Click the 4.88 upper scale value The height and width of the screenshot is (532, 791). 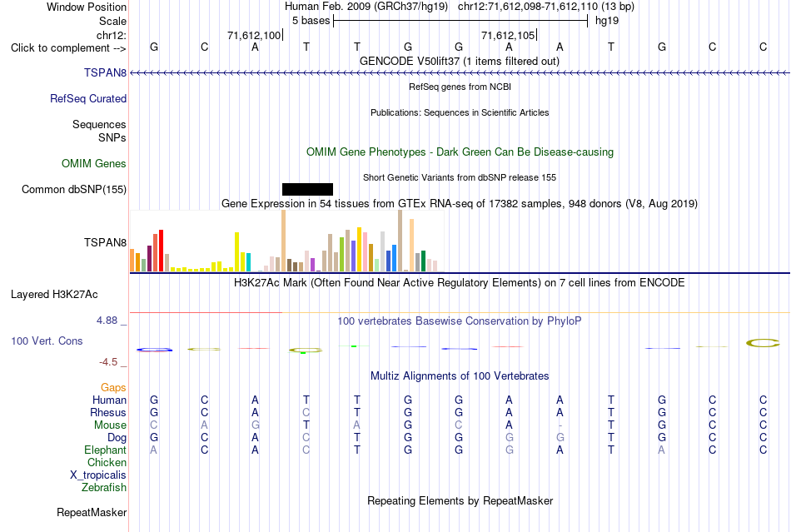pyautogui.click(x=107, y=321)
